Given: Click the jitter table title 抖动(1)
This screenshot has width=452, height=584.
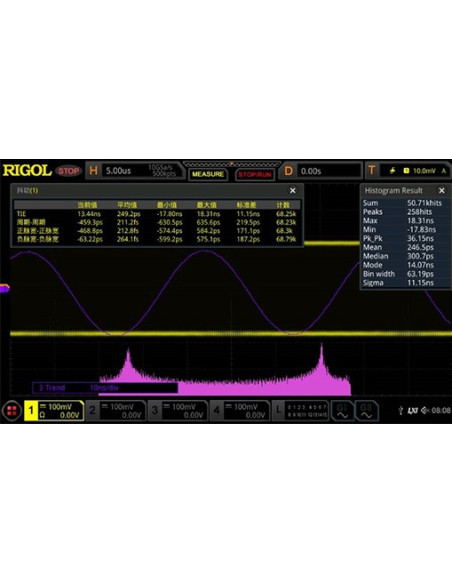Looking at the screenshot, I should (27, 190).
